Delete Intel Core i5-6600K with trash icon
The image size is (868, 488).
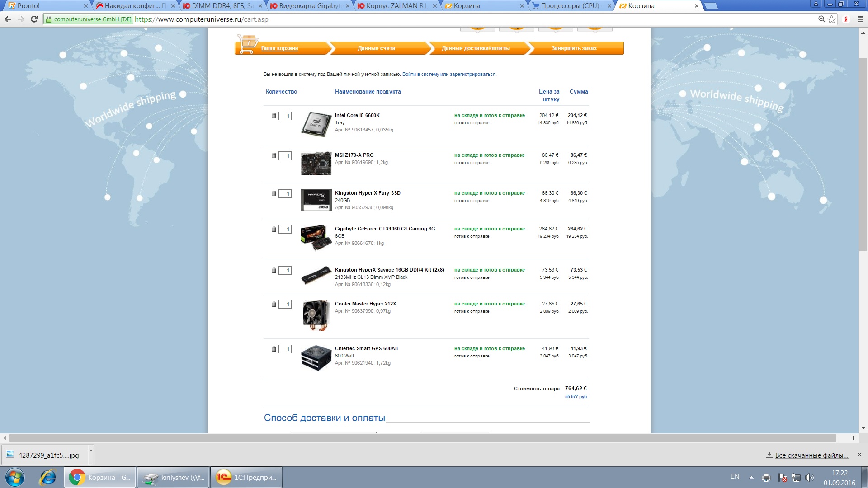[274, 116]
